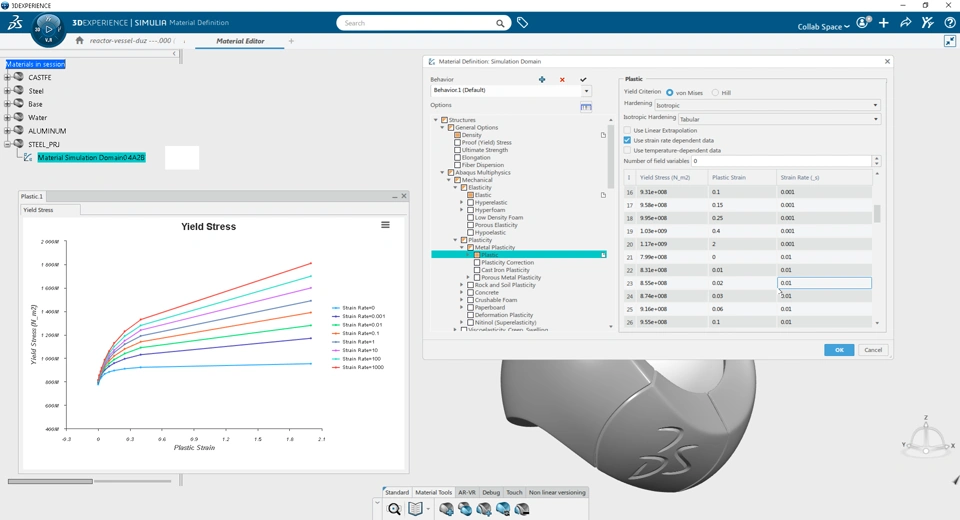Viewport: 960px width, 520px height.
Task: Open the help question mark icon
Action: click(949, 23)
